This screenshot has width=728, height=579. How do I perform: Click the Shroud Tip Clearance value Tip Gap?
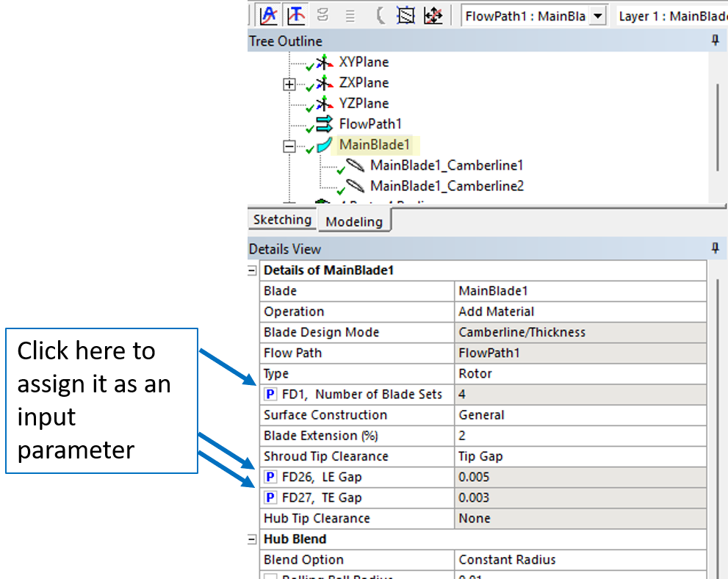click(x=580, y=456)
